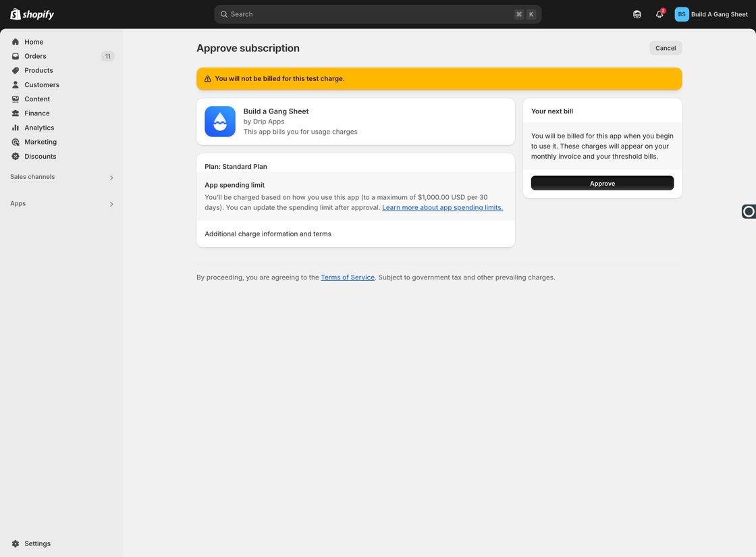Click the App spending limit heading
This screenshot has height=557, width=756.
pyautogui.click(x=234, y=185)
